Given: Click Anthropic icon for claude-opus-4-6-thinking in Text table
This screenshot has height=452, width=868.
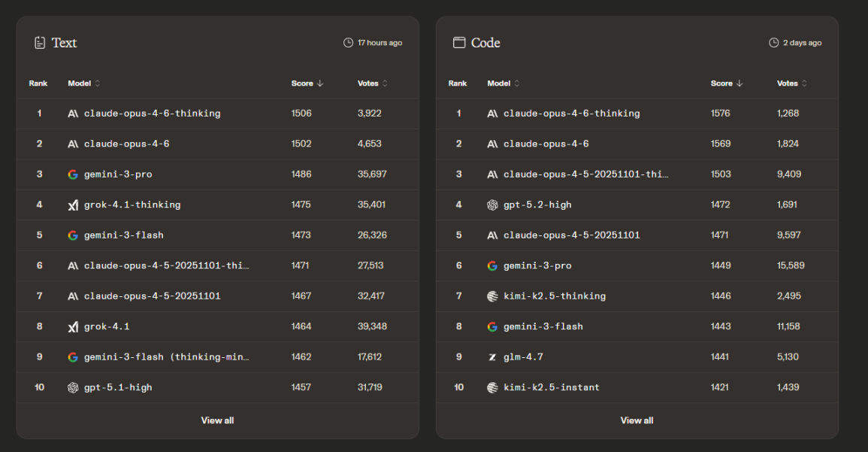Looking at the screenshot, I should pyautogui.click(x=72, y=114).
